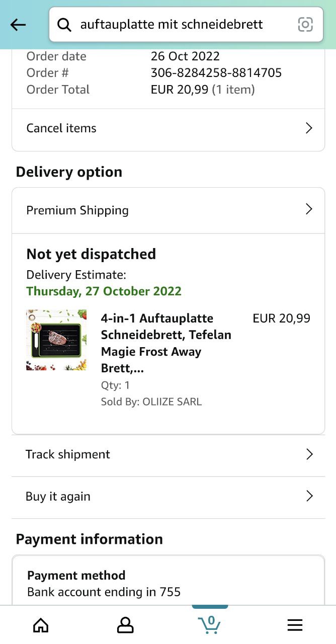Click chevron beside Buy it again
Screen dimensions: 336x644
pyautogui.click(x=309, y=496)
